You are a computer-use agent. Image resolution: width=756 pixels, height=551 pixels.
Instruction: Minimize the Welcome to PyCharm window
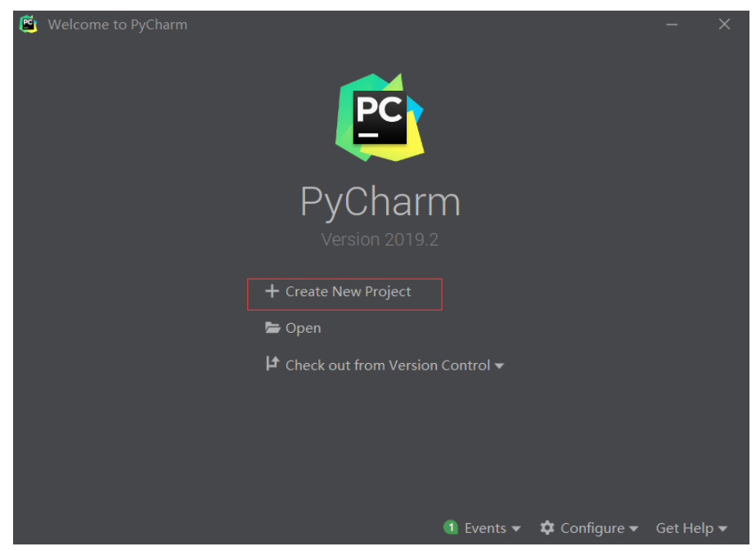(672, 24)
